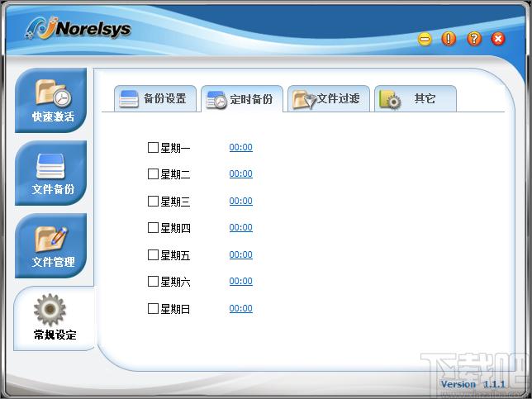Switch to the 其它 tab
The height and width of the screenshot is (399, 532).
416,98
